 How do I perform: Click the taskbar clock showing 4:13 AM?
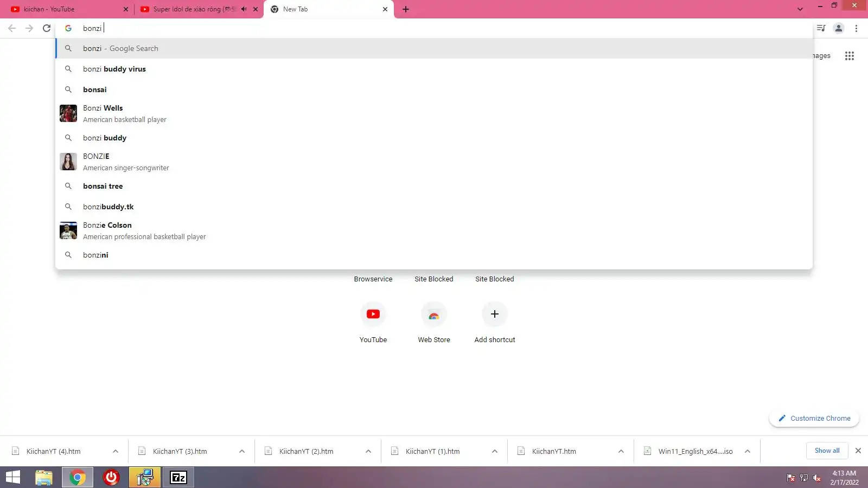(x=844, y=478)
